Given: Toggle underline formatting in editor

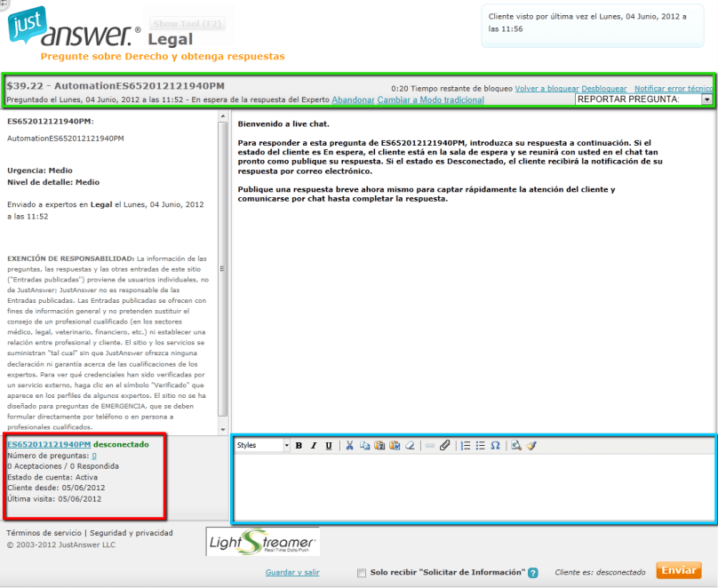Looking at the screenshot, I should (x=329, y=446).
